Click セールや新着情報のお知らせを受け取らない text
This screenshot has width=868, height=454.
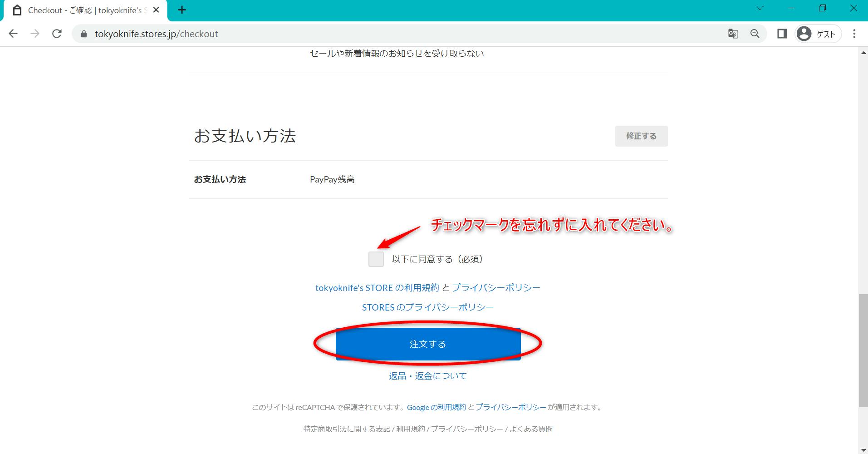pos(397,54)
